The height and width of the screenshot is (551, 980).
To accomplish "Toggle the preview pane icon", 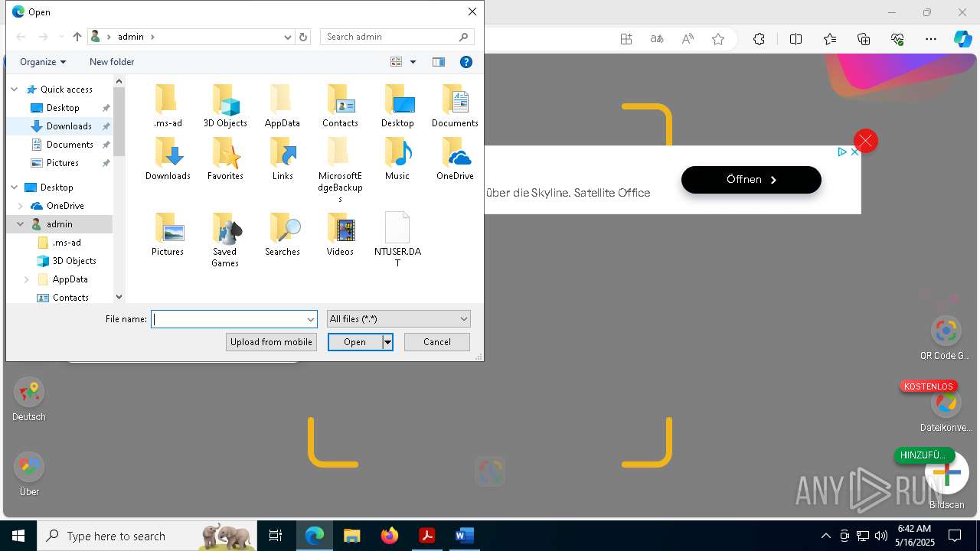I will [439, 62].
